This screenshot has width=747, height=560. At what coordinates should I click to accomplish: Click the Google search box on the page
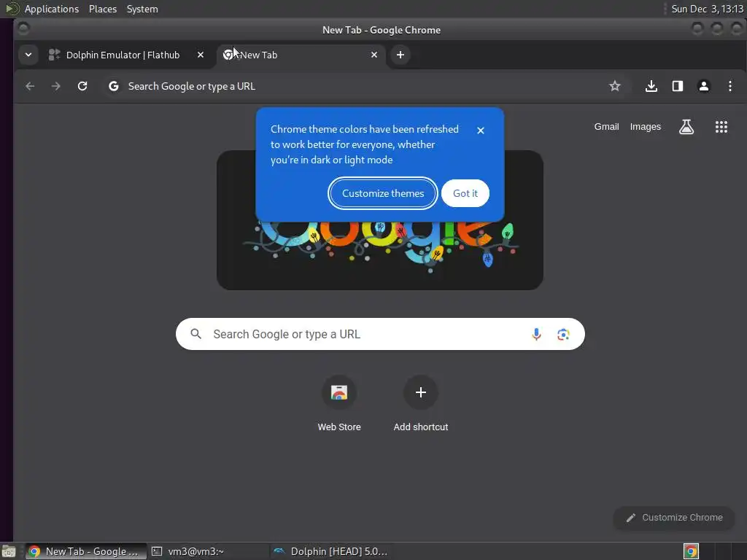pos(380,334)
